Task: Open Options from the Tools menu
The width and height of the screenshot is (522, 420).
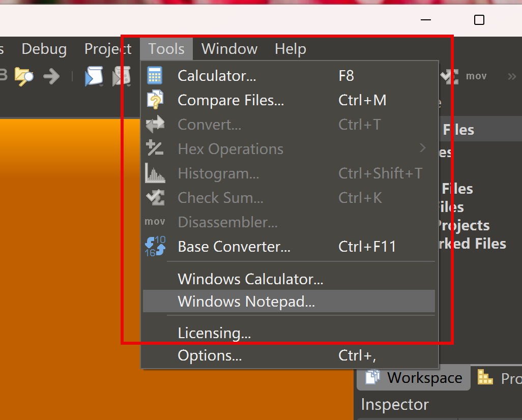Action: point(210,355)
